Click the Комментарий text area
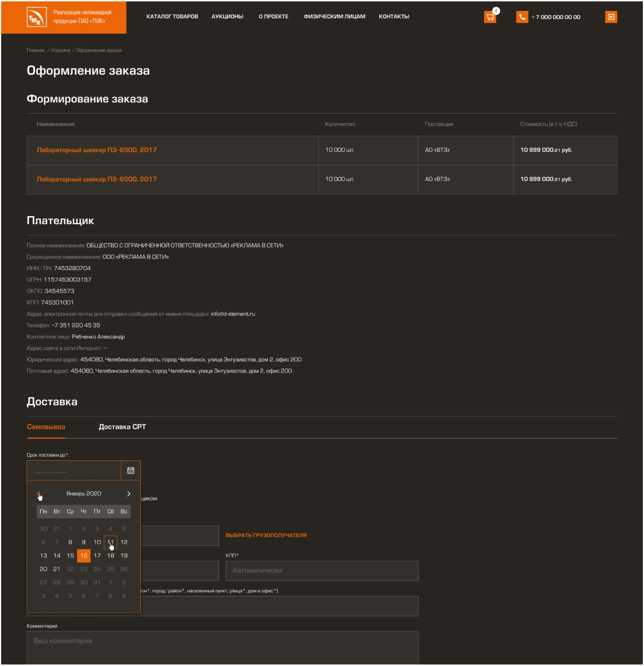 click(222, 647)
